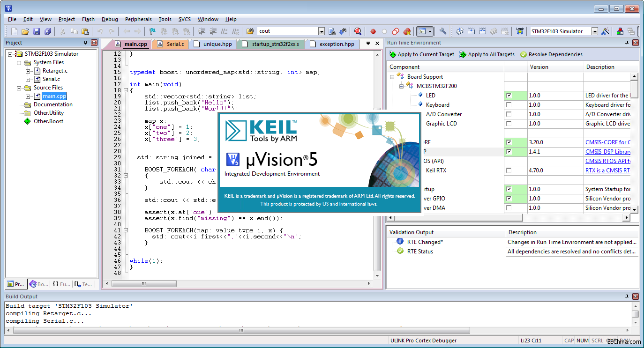Image resolution: width=644 pixels, height=348 pixels.
Task: Collapse the System Files group
Action: (x=19, y=62)
